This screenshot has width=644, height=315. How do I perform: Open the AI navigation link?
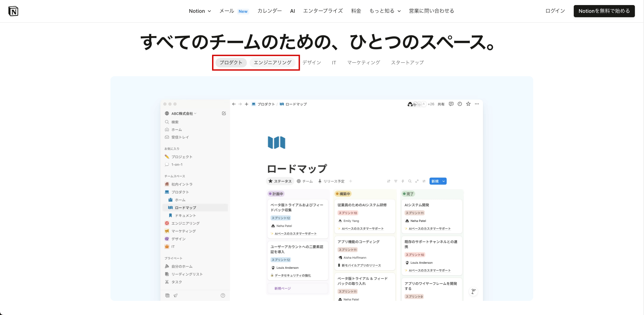coord(292,11)
